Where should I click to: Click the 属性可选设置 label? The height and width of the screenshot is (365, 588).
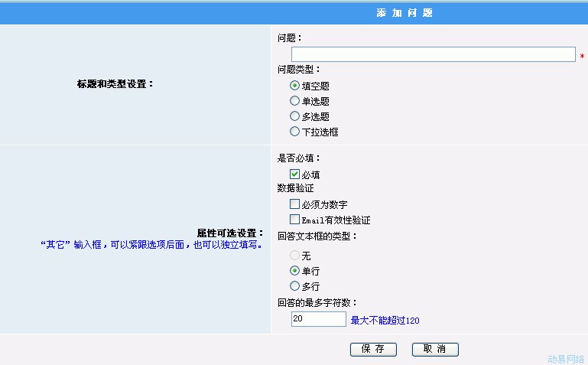[230, 233]
